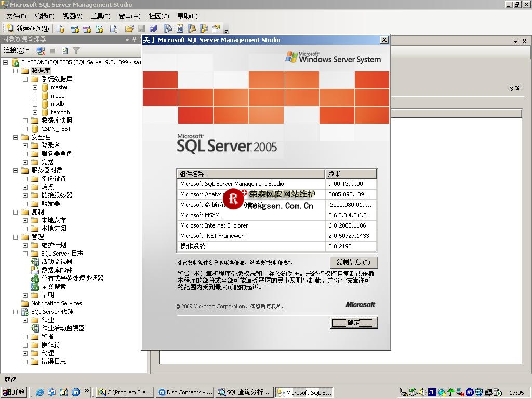Refresh the Object Explorer tree
Viewport: 532px width, 399px height.
click(64, 50)
